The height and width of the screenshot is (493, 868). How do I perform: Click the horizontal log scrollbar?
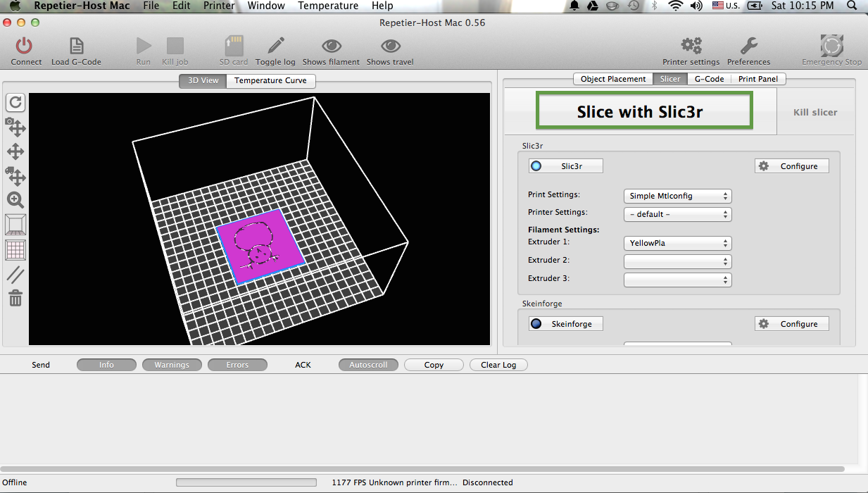click(x=422, y=468)
